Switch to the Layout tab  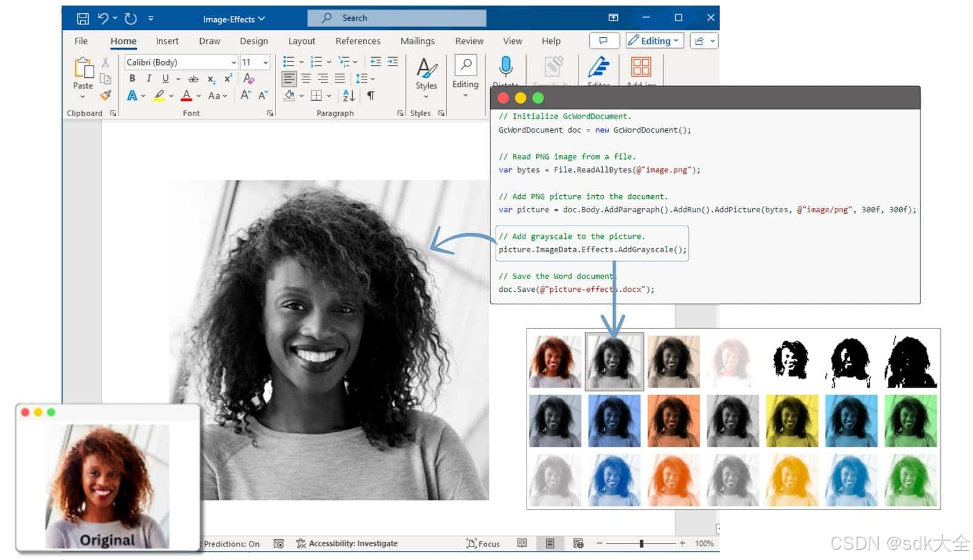pos(302,41)
